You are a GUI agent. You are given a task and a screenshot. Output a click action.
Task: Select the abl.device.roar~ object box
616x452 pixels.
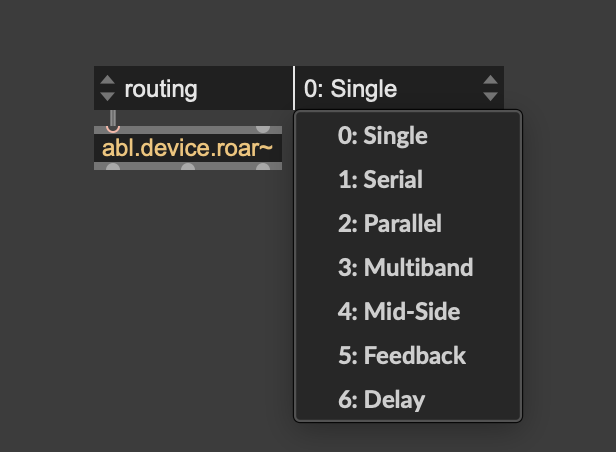188,149
